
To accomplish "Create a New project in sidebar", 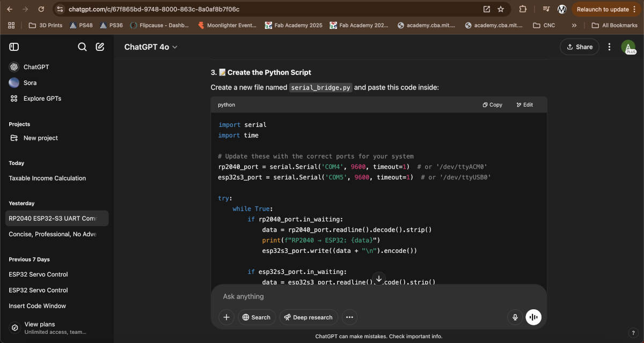I will [56, 138].
